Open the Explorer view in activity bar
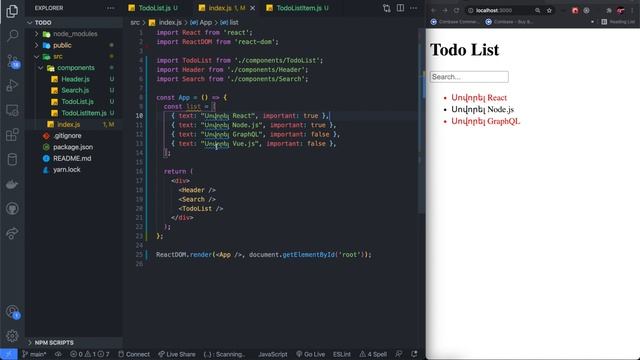The height and width of the screenshot is (360, 640). [12, 11]
